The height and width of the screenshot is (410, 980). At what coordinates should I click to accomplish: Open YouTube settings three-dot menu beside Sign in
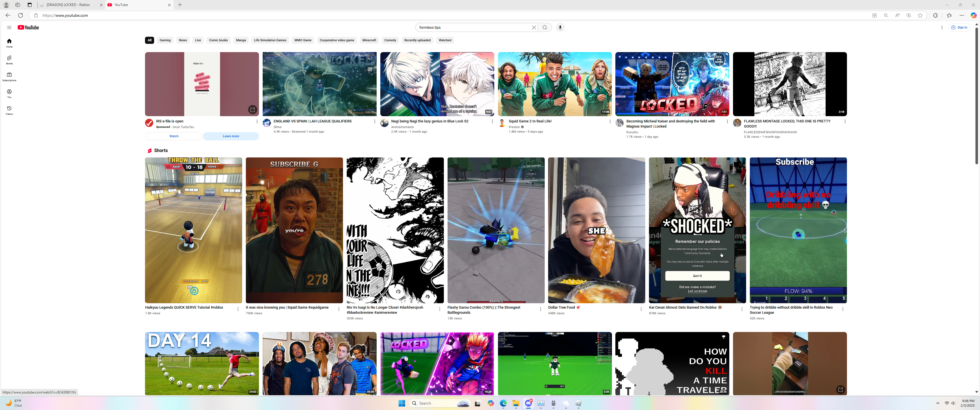942,27
